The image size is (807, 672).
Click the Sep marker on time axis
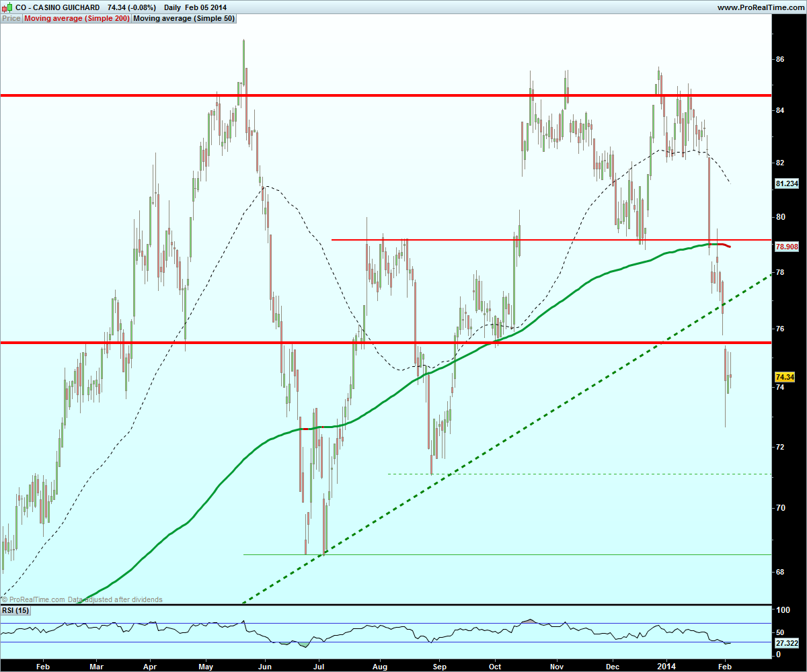click(x=439, y=665)
